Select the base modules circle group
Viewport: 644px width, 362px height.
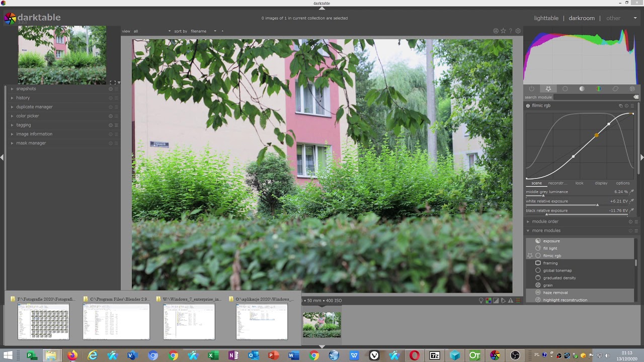point(565,89)
